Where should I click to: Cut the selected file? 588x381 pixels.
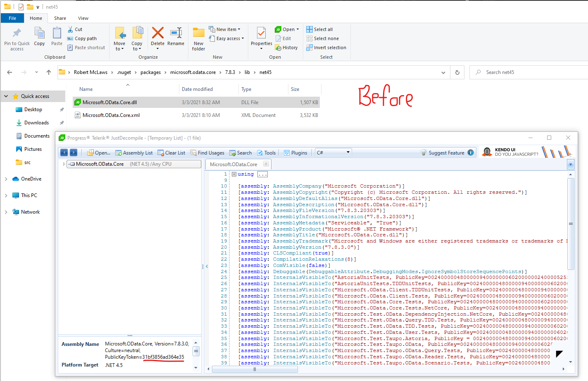75,29
